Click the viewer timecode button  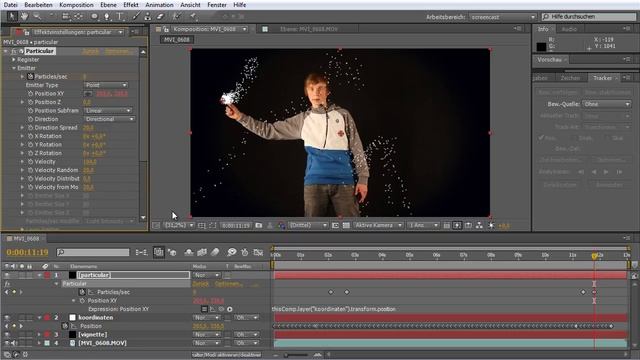(236, 225)
